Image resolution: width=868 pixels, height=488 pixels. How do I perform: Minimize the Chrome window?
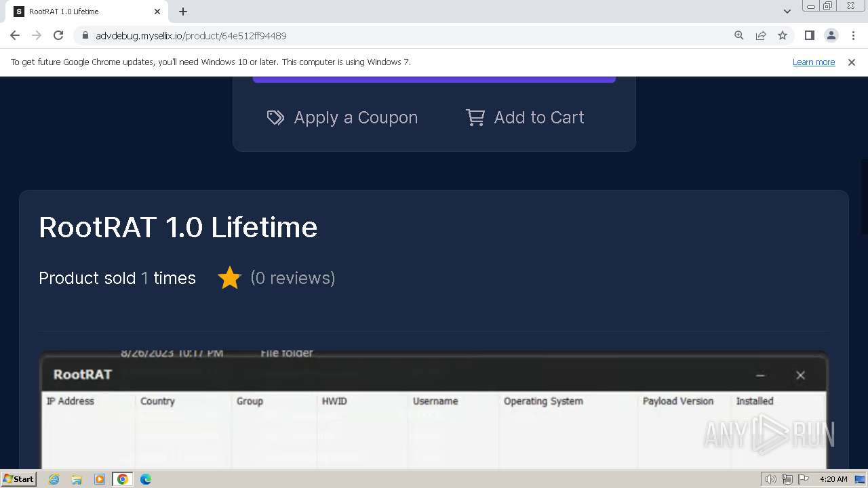click(810, 6)
